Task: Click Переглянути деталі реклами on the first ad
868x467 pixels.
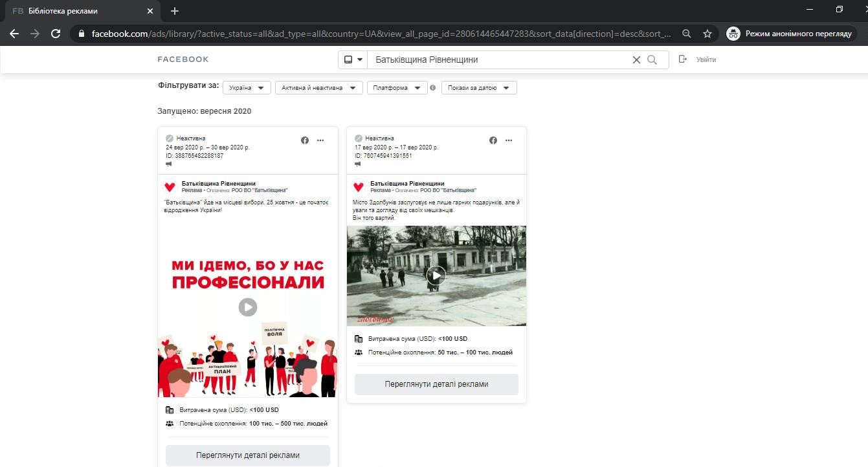Action: point(248,455)
